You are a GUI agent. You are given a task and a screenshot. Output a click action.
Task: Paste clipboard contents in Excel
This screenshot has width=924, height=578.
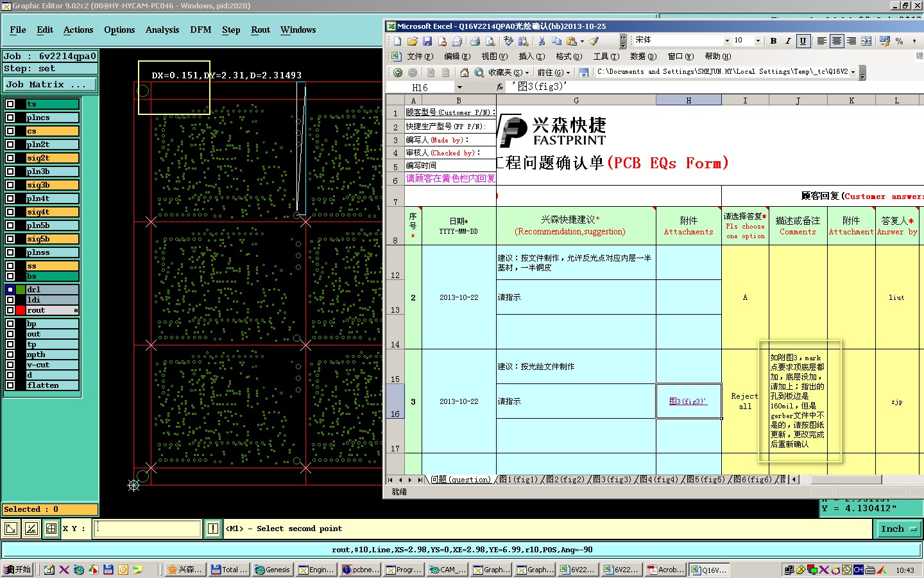571,41
